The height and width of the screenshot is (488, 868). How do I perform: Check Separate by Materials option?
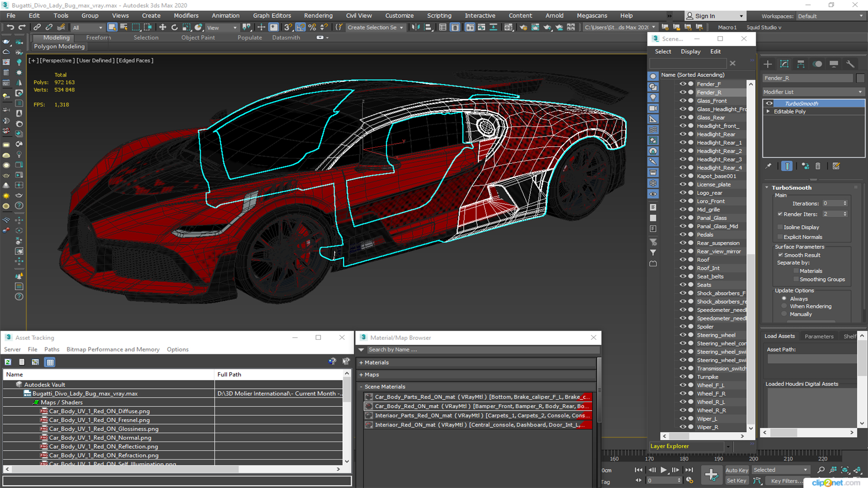click(x=796, y=271)
